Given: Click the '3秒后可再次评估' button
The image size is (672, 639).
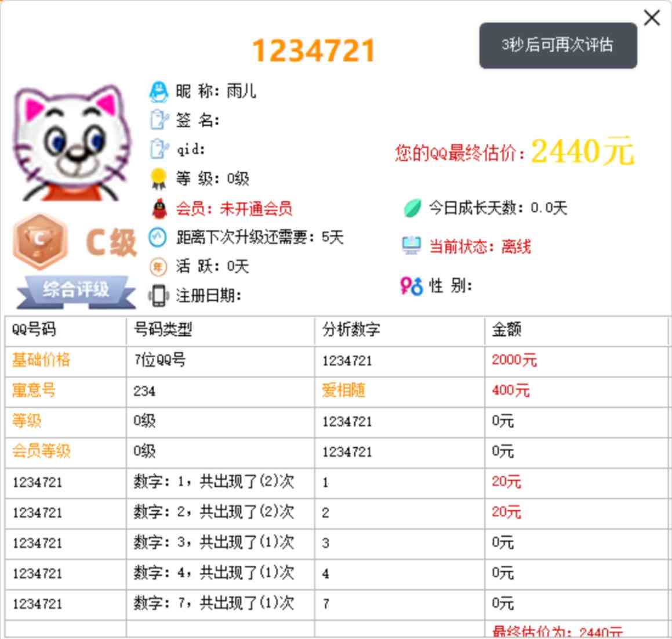Looking at the screenshot, I should click(x=558, y=45).
